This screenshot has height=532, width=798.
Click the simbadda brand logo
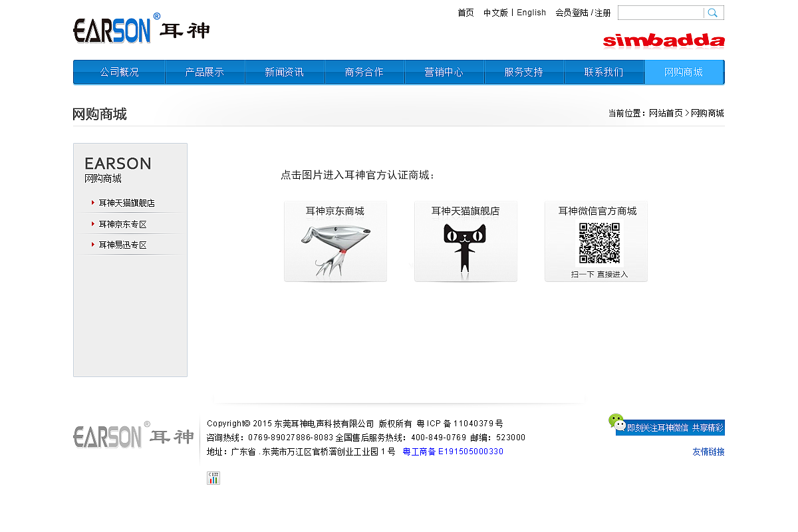click(664, 41)
